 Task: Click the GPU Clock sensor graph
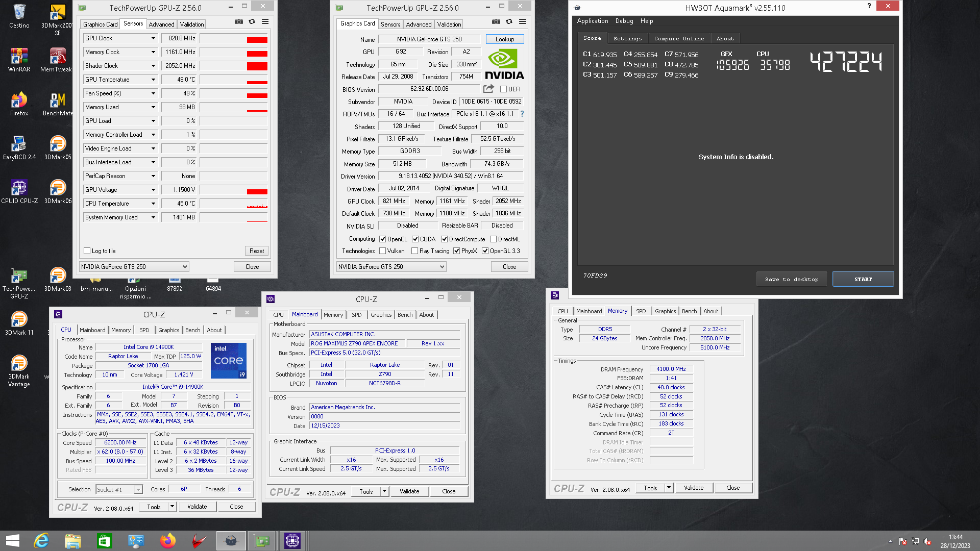(234, 38)
